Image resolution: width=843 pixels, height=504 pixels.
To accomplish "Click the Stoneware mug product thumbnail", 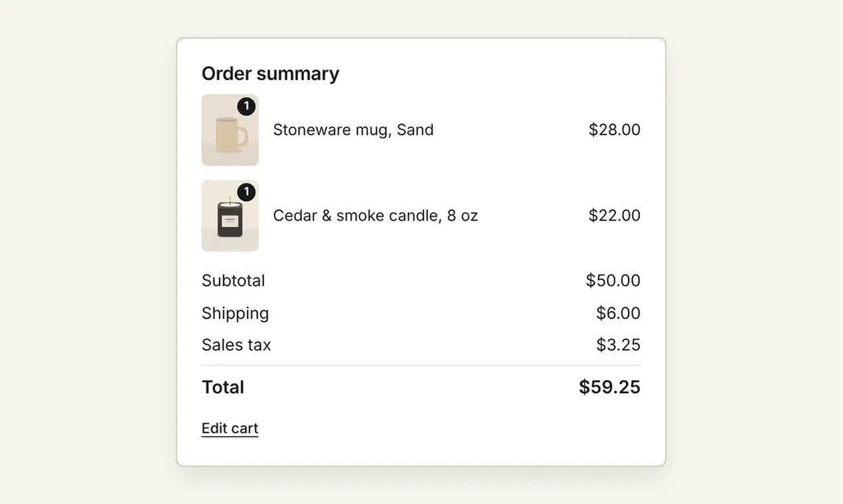I will (x=230, y=130).
